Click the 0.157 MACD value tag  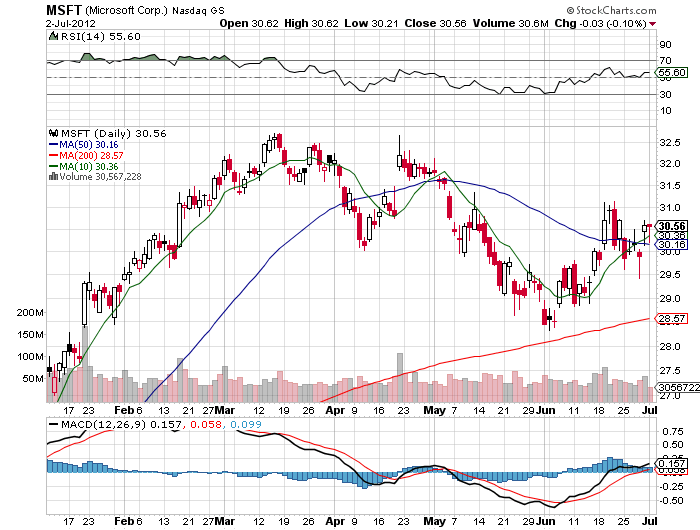coord(672,463)
